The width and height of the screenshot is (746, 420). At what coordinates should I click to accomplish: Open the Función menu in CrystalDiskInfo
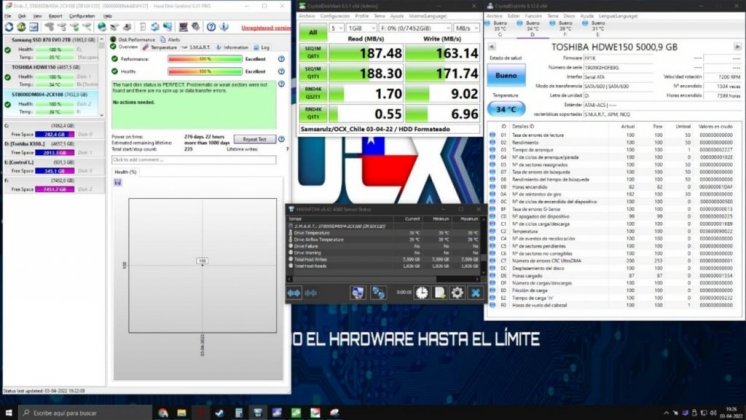(533, 16)
